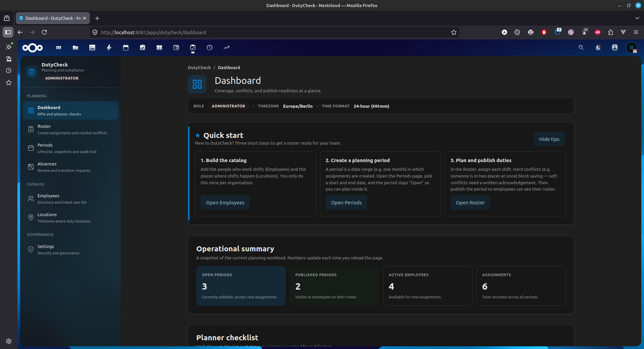This screenshot has width=644, height=349.
Task: Click the Dashboard breadcrumb label
Action: point(229,67)
